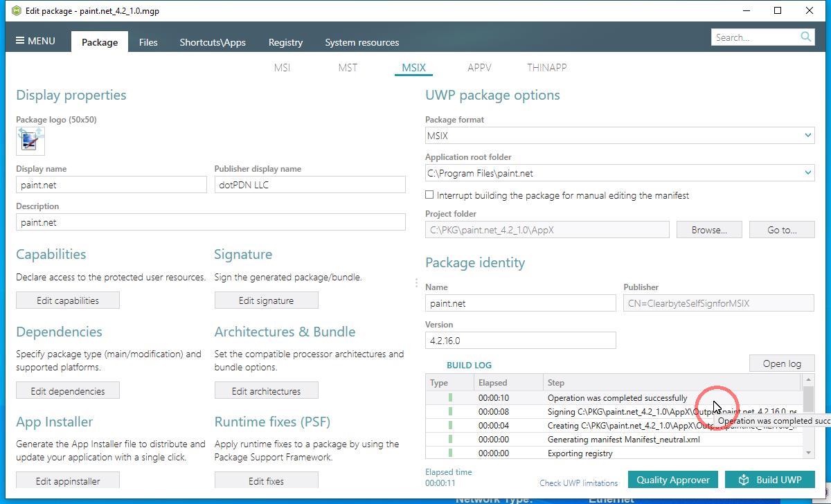Click the Version input field

click(520, 341)
